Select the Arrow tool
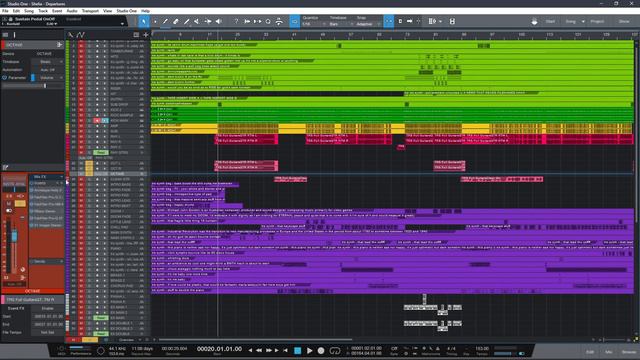The height and width of the screenshot is (360, 640). [x=144, y=21]
